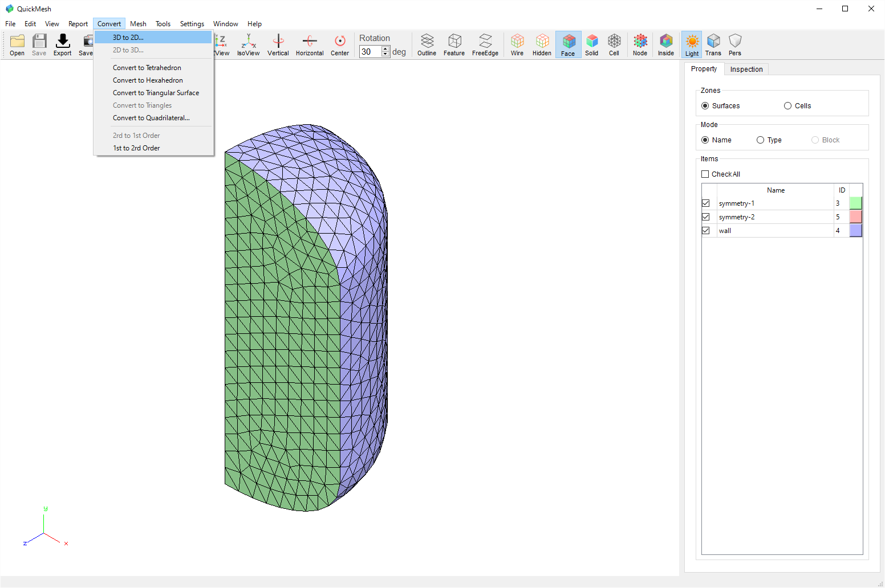Open the Report menu
Screen dimensions: 885x588
(x=78, y=24)
